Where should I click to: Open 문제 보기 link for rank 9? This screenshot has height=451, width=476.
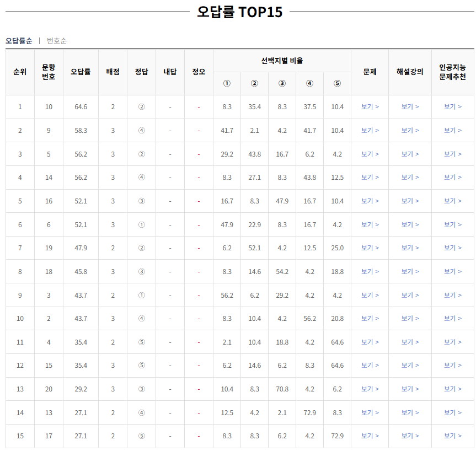(370, 296)
